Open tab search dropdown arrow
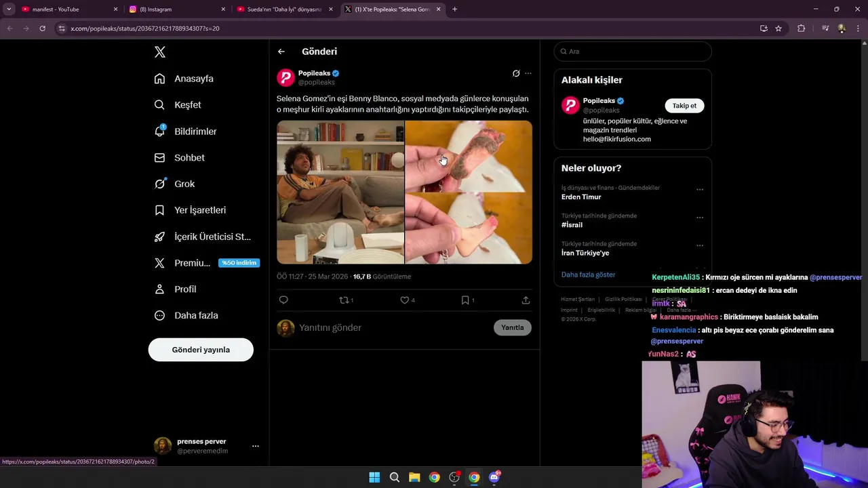 tap(9, 9)
